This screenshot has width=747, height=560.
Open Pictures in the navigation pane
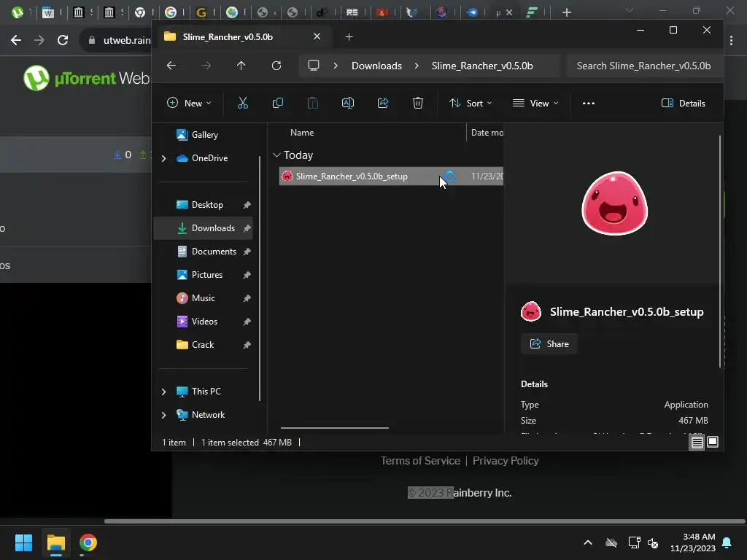205,275
